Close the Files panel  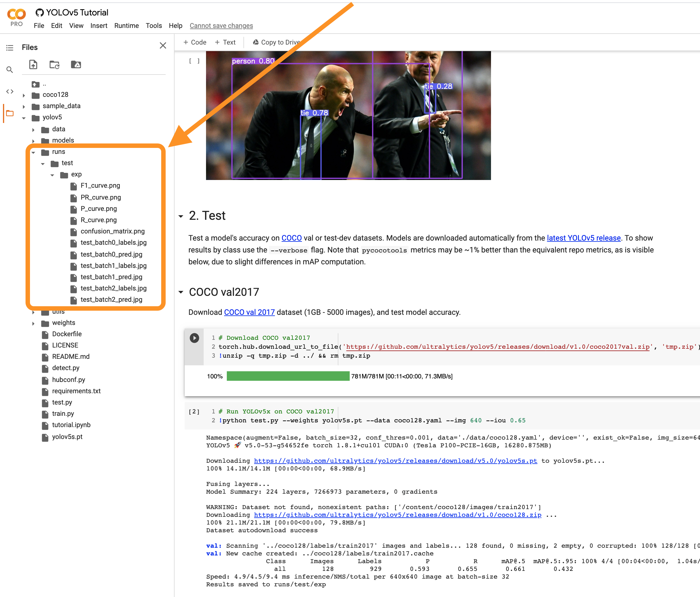click(163, 46)
